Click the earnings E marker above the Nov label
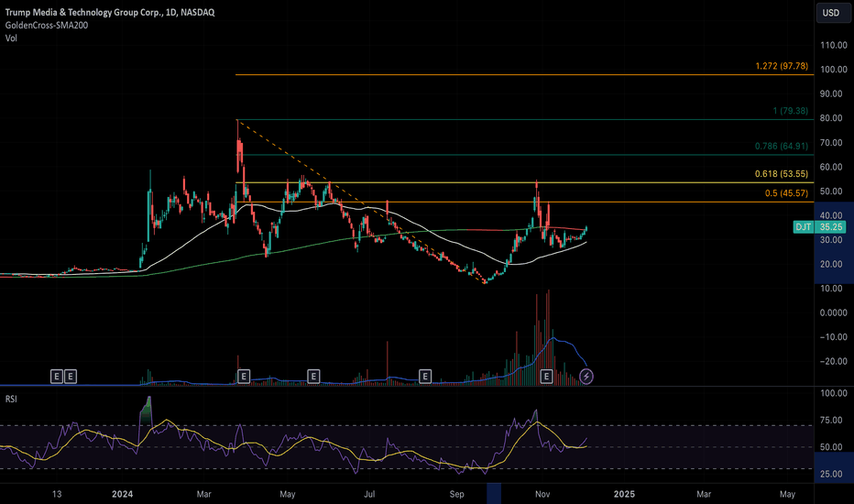 pyautogui.click(x=546, y=376)
